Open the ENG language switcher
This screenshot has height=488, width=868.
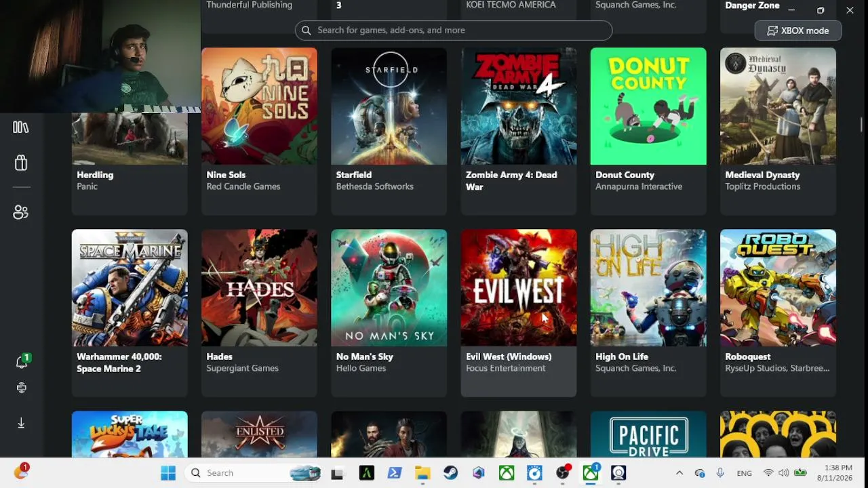click(744, 473)
